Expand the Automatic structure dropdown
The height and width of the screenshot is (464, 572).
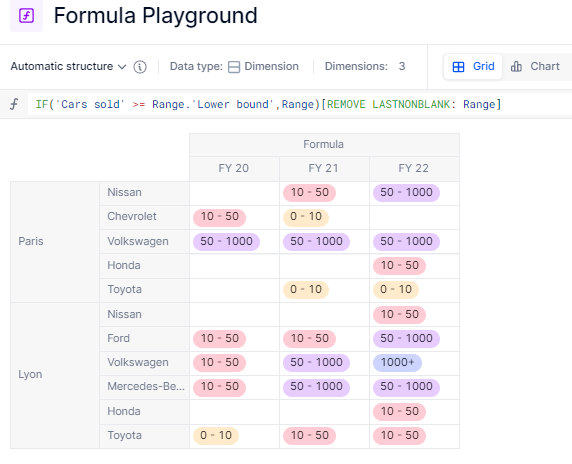(x=68, y=66)
